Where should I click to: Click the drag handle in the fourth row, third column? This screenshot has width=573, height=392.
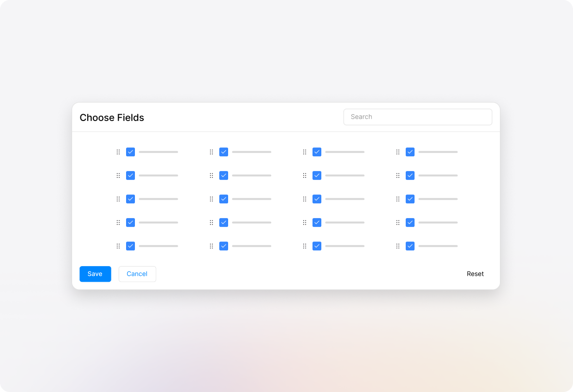pos(305,222)
